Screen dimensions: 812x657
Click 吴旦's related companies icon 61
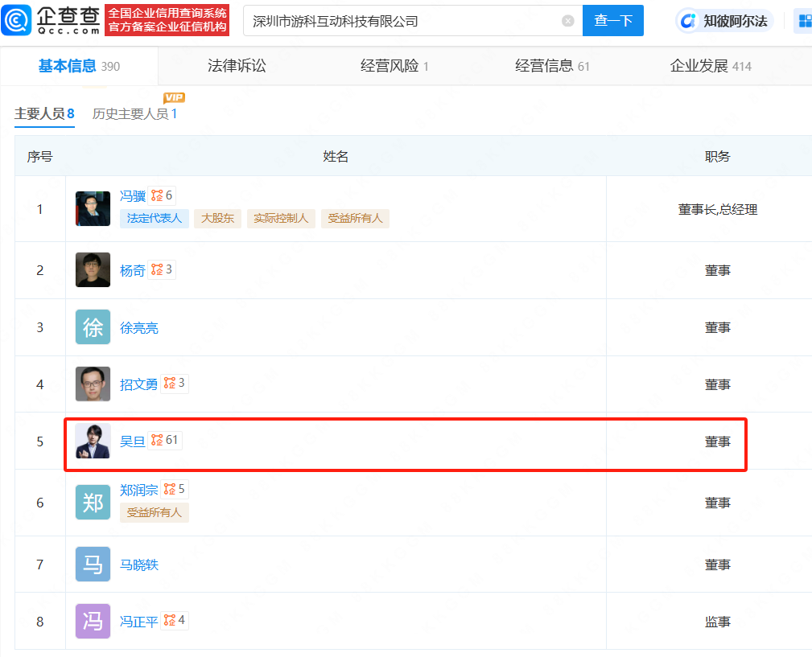click(165, 440)
